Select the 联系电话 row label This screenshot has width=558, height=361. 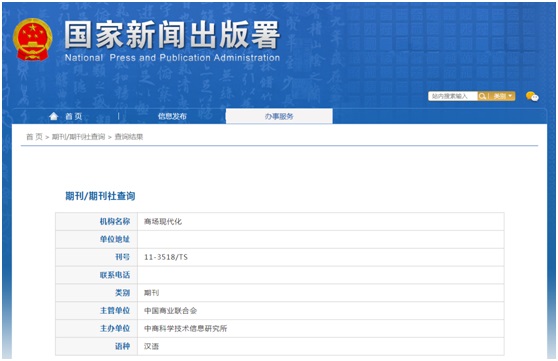(115, 275)
